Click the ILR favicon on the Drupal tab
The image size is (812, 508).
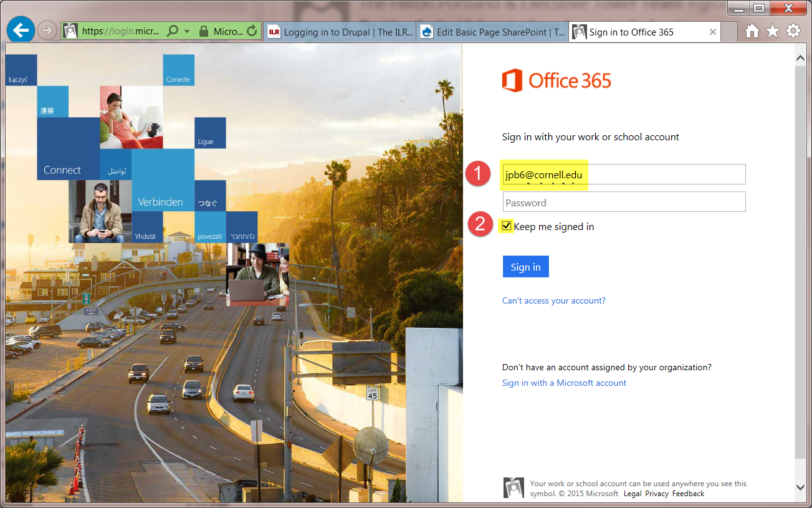click(x=274, y=32)
